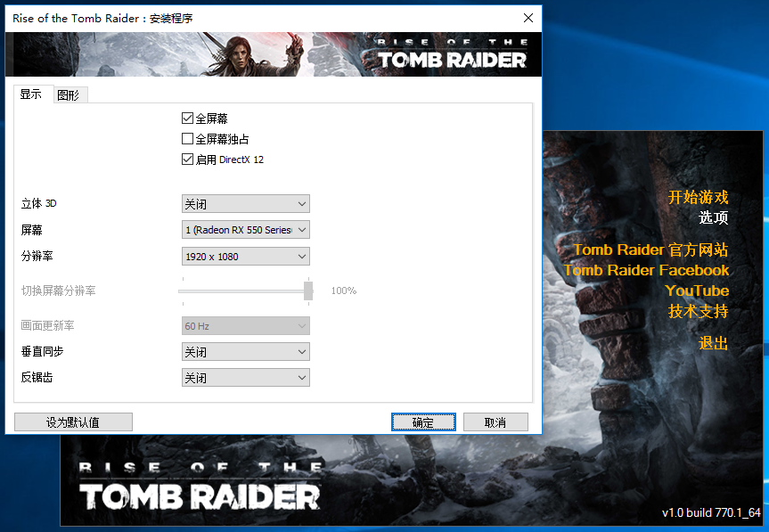Click the 屏幕 label

click(32, 230)
